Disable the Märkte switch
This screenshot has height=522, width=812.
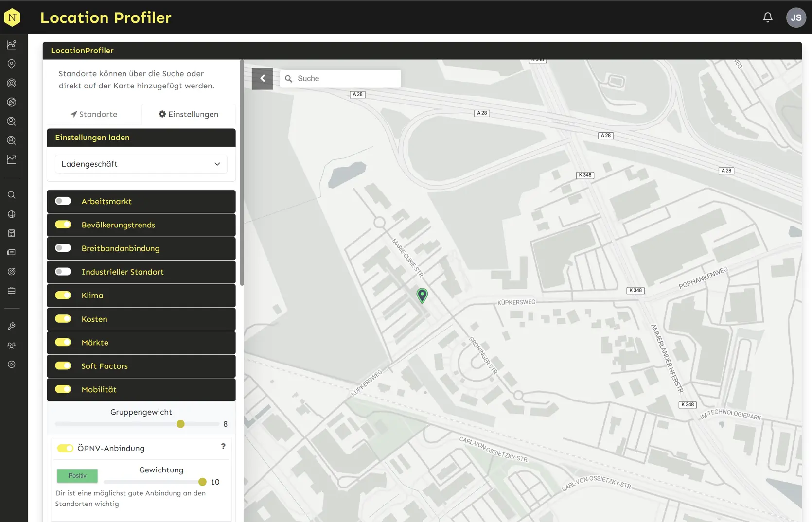[63, 342]
